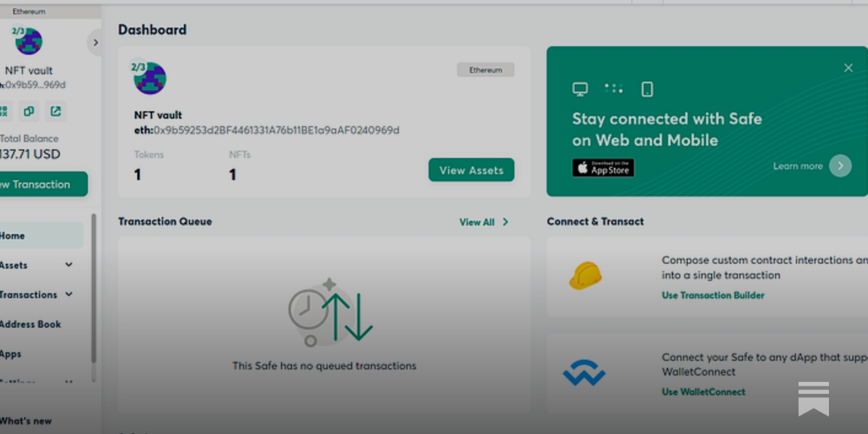Click the bookmark ribbon icon
This screenshot has width=868, height=434.
[x=814, y=399]
